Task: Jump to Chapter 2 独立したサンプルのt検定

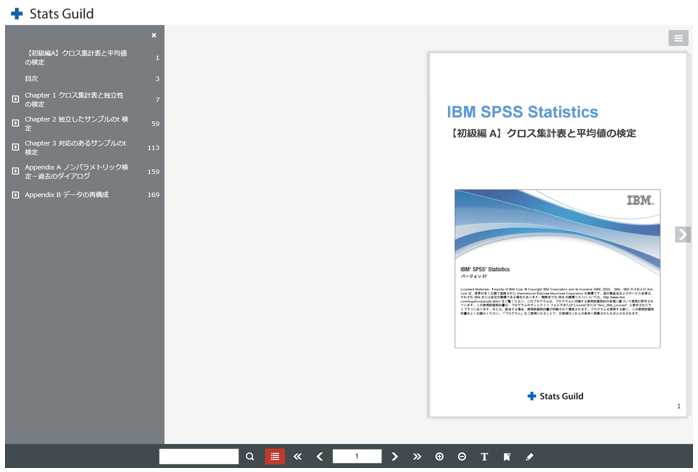Action: tap(77, 123)
